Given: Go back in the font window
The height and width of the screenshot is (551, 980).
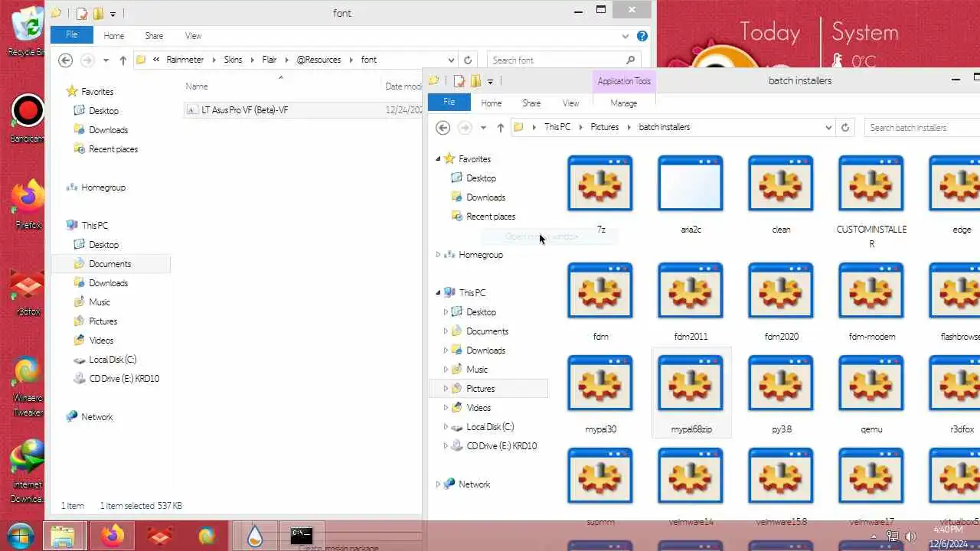Looking at the screenshot, I should [66, 60].
